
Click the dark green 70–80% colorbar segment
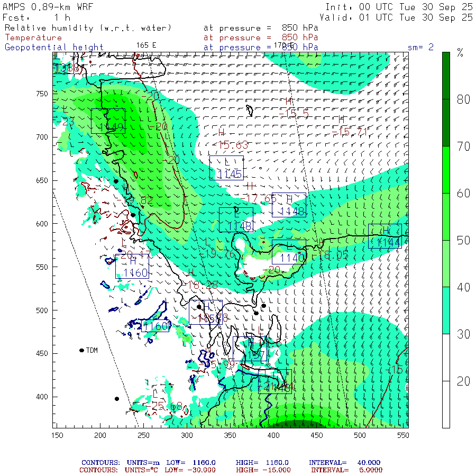click(x=446, y=123)
